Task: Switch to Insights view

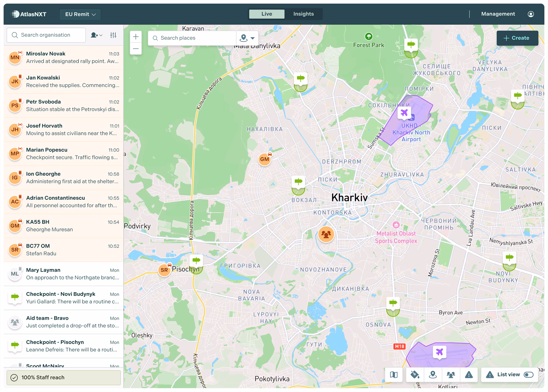Action: 303,14
